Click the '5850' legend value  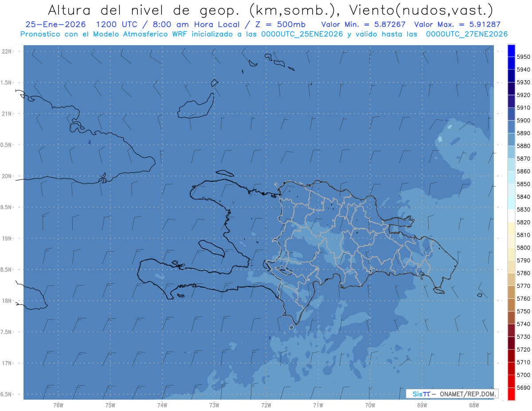[523, 184]
